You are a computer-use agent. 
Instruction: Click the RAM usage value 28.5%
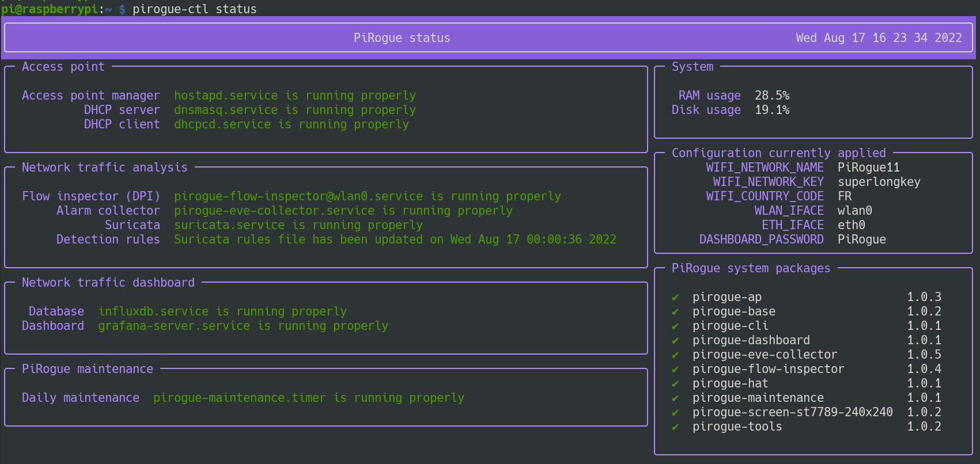tap(772, 96)
